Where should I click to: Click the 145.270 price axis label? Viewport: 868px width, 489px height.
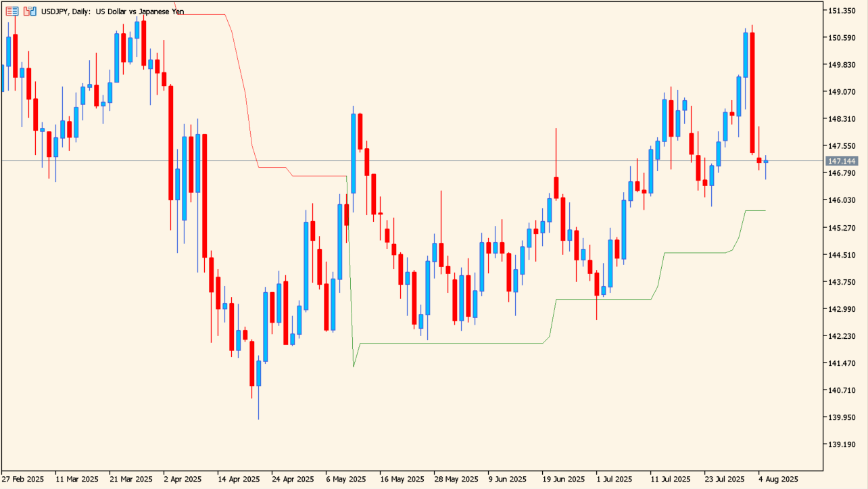click(842, 228)
